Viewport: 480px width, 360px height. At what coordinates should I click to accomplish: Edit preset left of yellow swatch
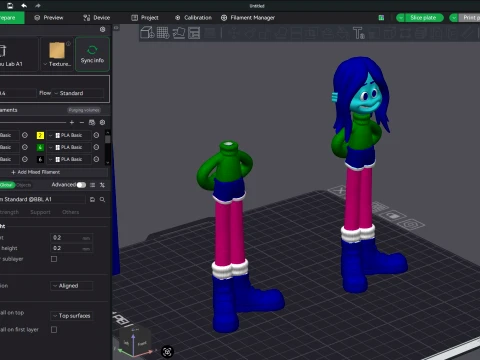25,135
